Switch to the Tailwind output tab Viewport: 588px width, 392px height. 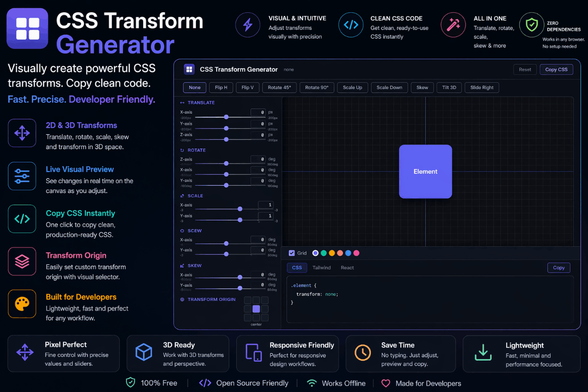[x=321, y=268]
